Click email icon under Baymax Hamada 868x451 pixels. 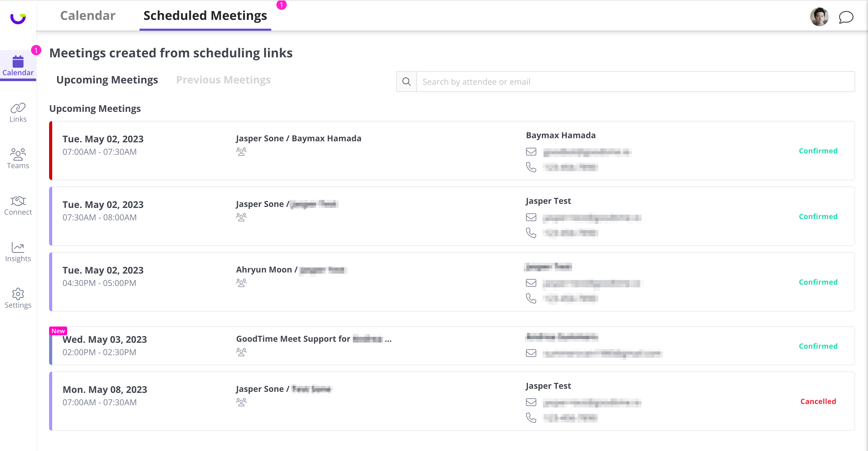coord(531,152)
